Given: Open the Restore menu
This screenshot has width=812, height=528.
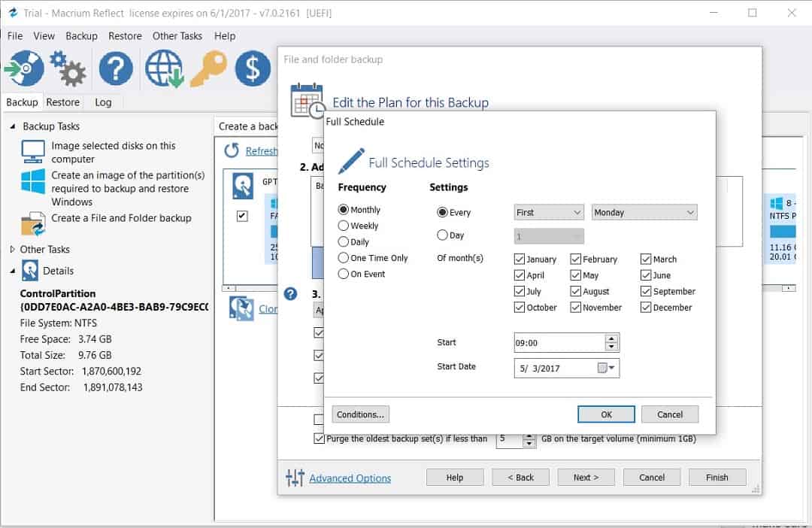Looking at the screenshot, I should 125,36.
